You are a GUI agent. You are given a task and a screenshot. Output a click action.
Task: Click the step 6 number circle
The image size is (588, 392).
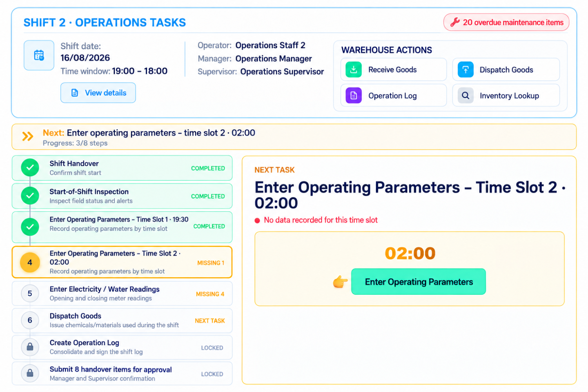[30, 320]
